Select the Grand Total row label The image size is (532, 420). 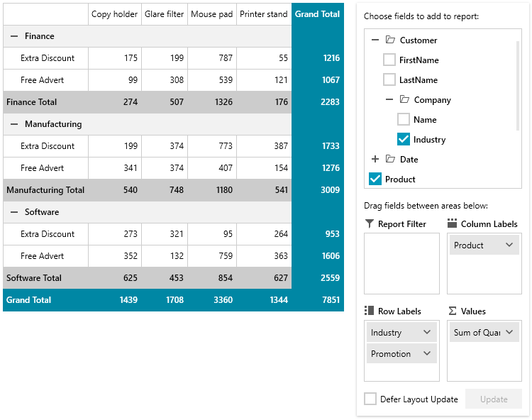(x=28, y=300)
